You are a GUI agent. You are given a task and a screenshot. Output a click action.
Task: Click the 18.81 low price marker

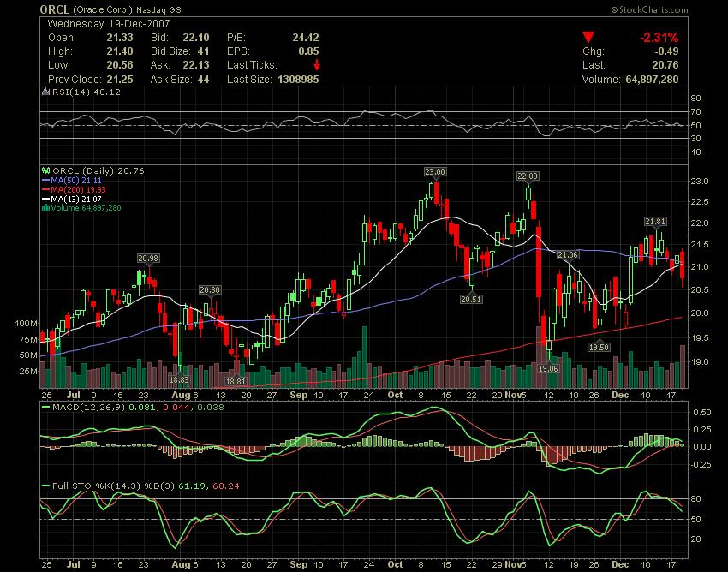(236, 381)
